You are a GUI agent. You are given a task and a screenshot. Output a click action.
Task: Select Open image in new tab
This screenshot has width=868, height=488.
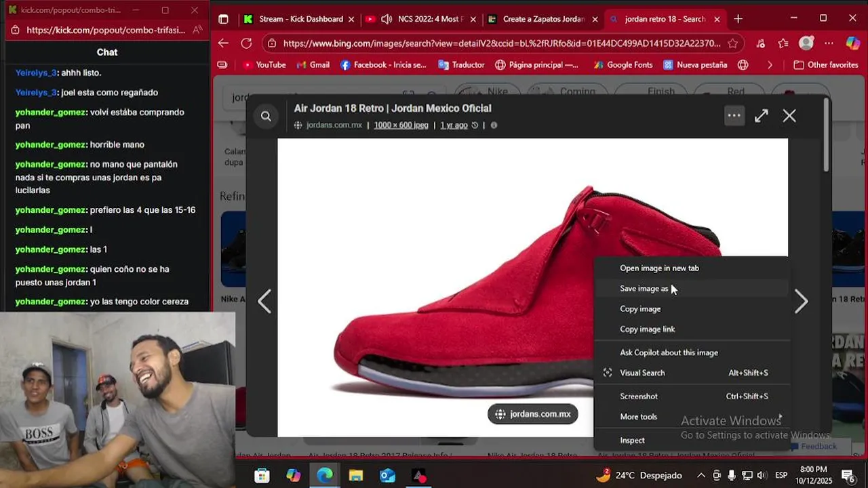click(x=692, y=268)
